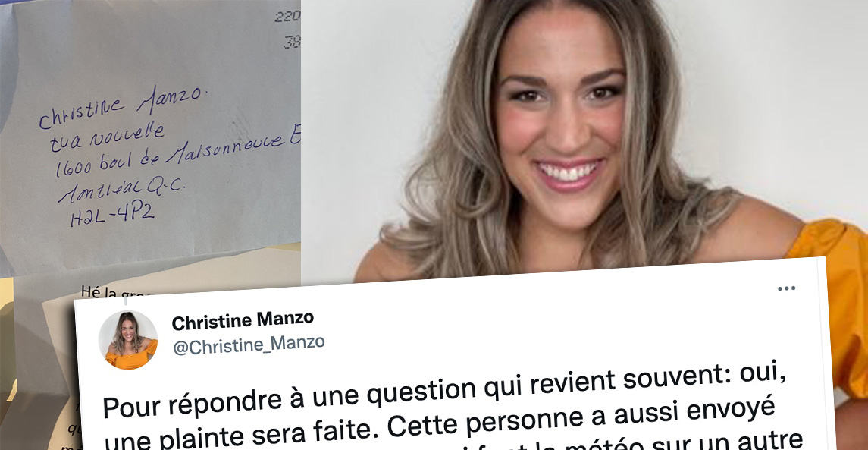Open the bold Christine Manzo display name
This screenshot has height=450, width=868.
coord(243,319)
